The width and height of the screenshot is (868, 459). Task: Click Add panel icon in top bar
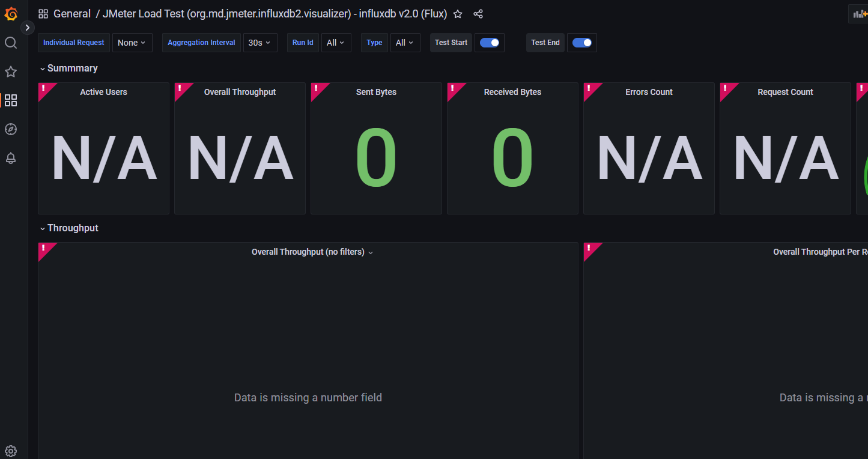860,14
